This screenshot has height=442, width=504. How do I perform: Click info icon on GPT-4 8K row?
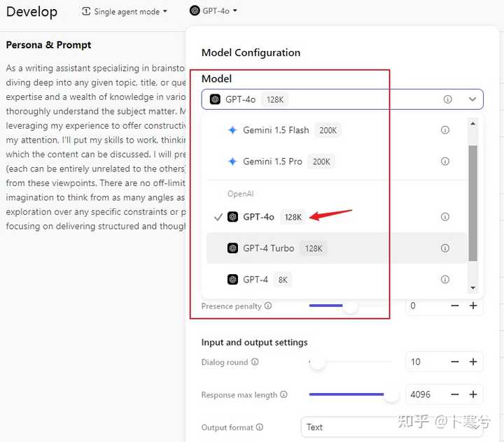coord(445,280)
